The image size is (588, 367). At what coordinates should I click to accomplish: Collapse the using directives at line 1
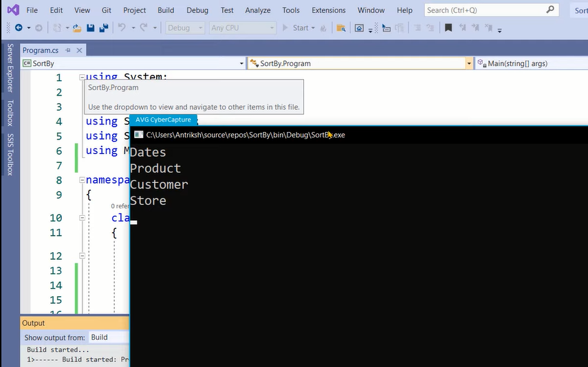click(82, 77)
